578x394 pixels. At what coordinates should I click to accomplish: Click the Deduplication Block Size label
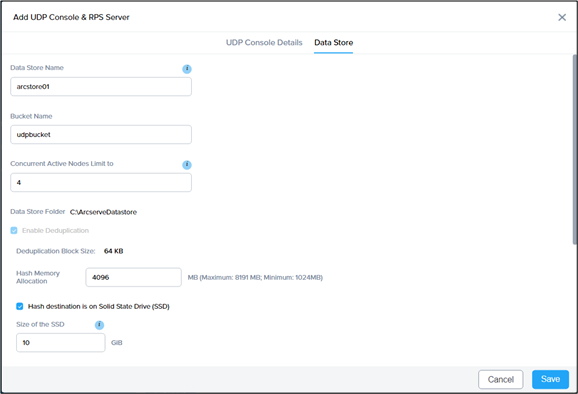point(56,251)
